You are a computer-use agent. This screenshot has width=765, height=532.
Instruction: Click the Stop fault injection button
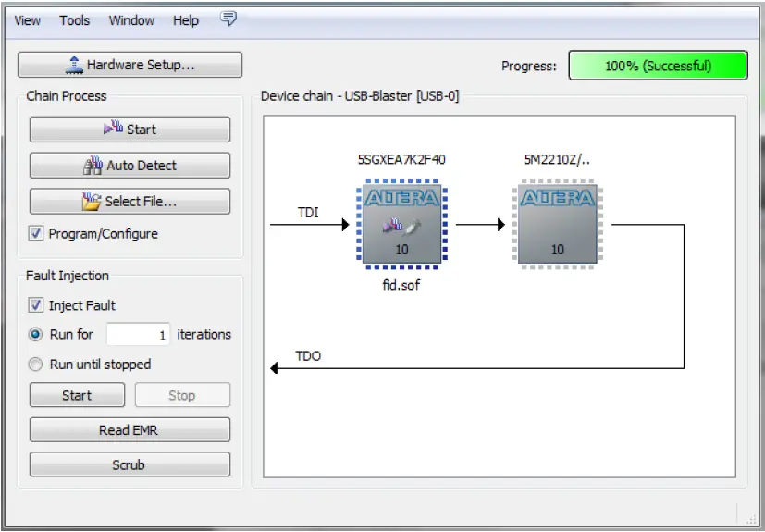pos(182,395)
